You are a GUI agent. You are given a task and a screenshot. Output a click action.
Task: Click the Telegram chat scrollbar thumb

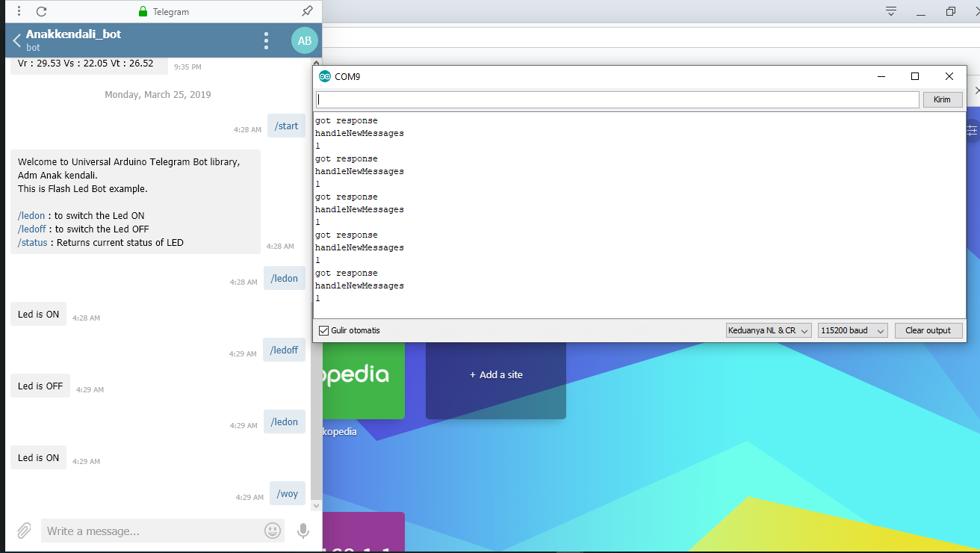point(317,399)
